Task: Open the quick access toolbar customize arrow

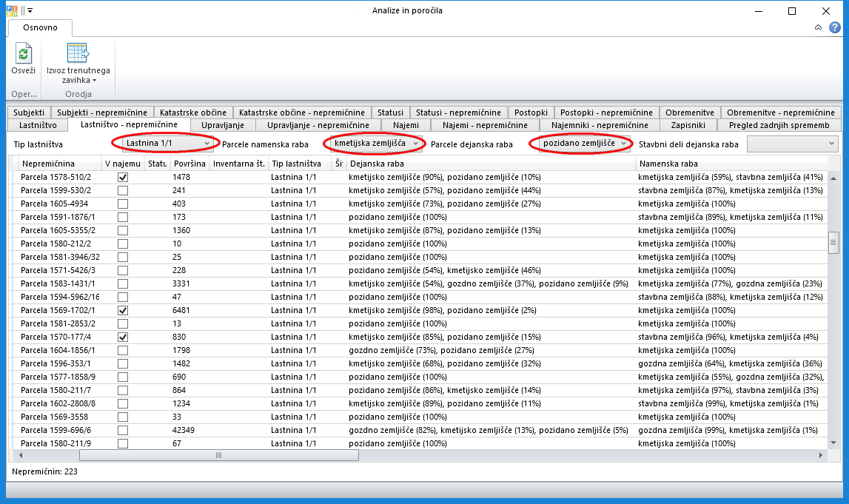Action: click(x=30, y=11)
